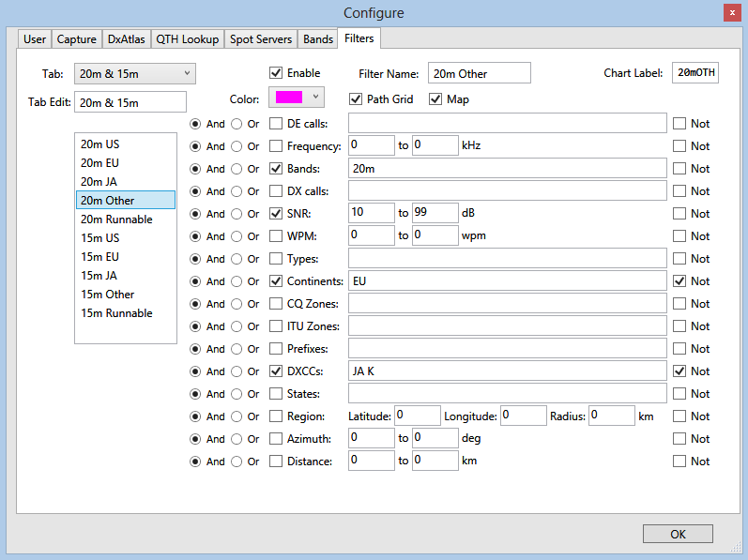Close the Configure dialog
This screenshot has height=560, width=748.
tap(732, 13)
